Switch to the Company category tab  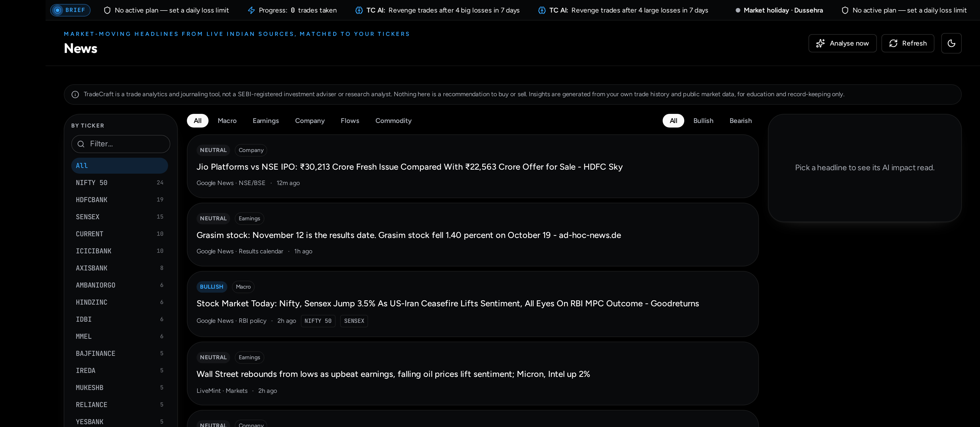(310, 120)
